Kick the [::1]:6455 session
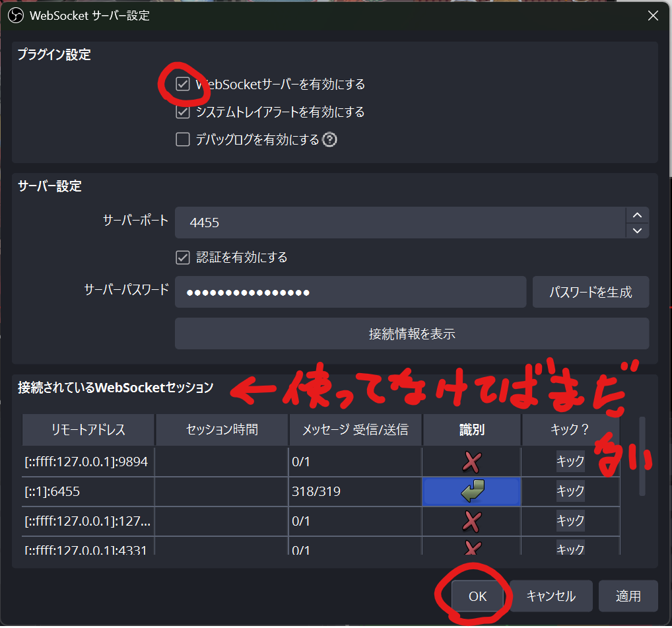 (x=570, y=491)
